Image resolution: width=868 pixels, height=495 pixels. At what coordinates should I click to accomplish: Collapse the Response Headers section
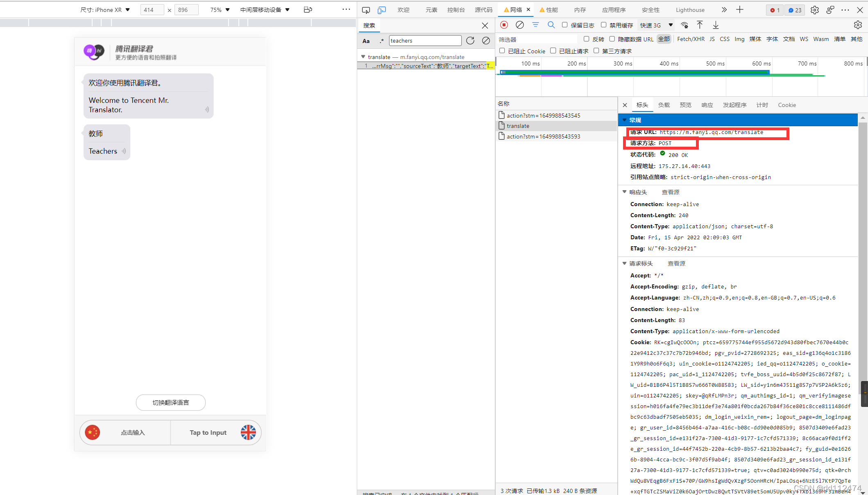(625, 192)
